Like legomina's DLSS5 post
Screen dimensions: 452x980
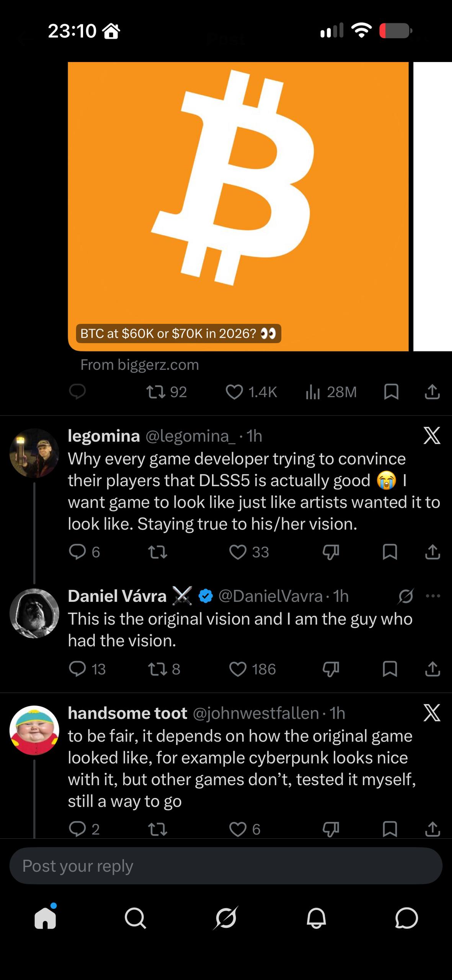(x=249, y=552)
